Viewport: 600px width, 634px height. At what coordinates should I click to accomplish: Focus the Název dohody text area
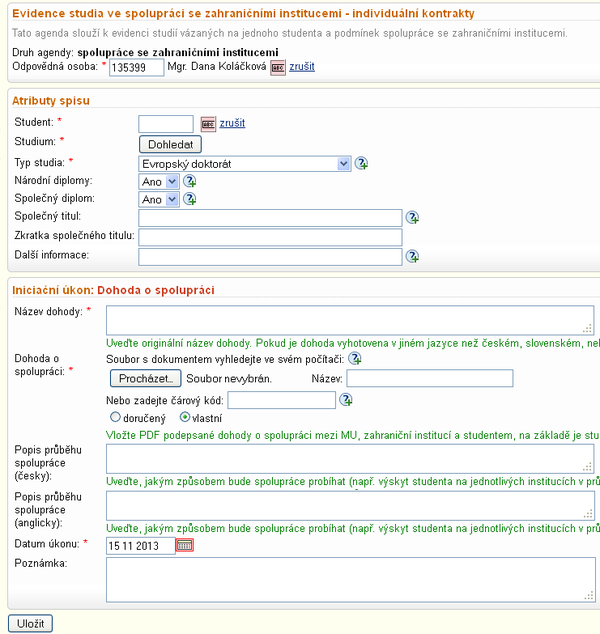click(350, 320)
